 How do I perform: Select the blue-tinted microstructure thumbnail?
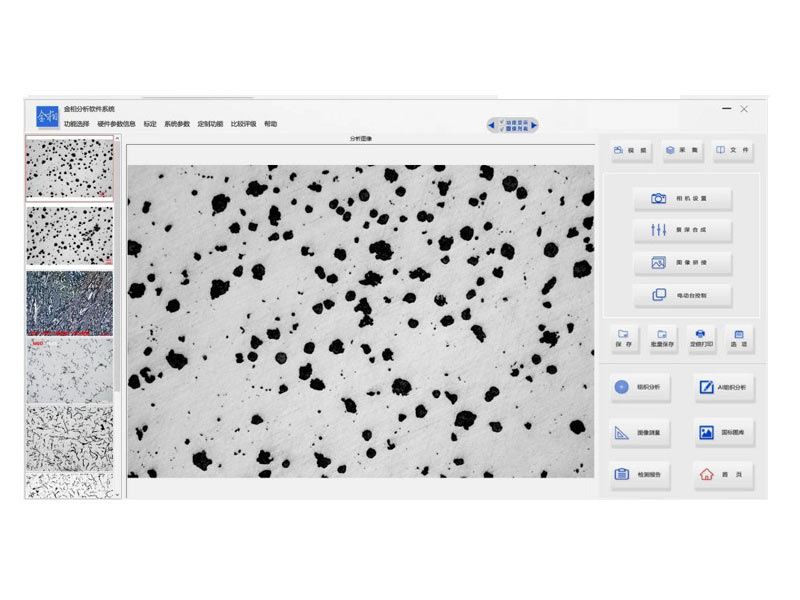coord(69,302)
